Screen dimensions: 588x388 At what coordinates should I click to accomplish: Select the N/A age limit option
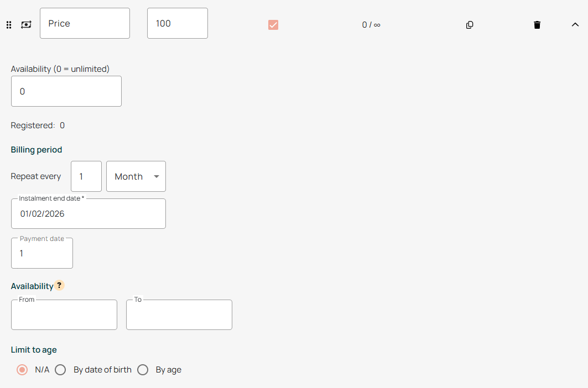tap(22, 370)
